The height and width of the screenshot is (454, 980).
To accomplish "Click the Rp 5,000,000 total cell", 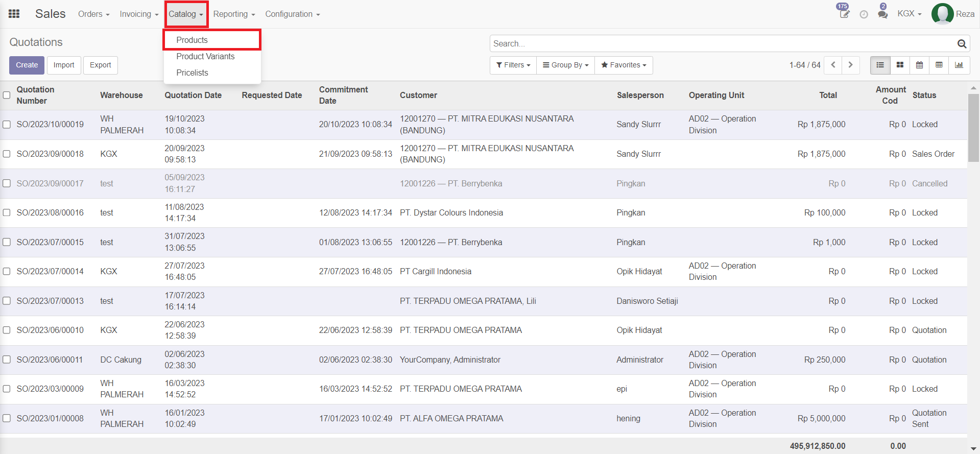I will click(822, 418).
